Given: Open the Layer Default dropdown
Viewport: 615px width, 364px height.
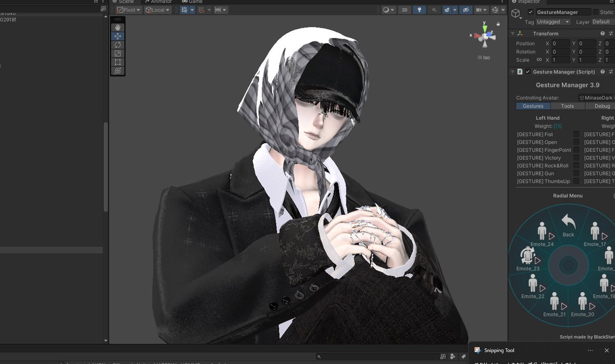Looking at the screenshot, I should tap(603, 22).
